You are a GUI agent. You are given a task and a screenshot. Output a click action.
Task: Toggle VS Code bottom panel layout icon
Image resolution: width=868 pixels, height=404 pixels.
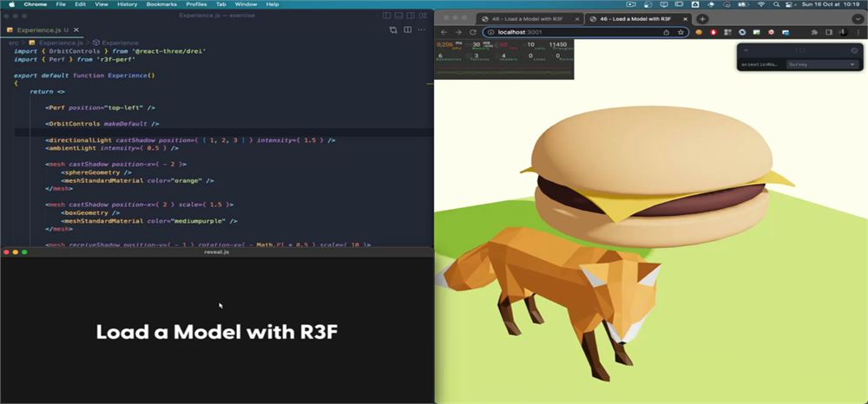tap(399, 16)
